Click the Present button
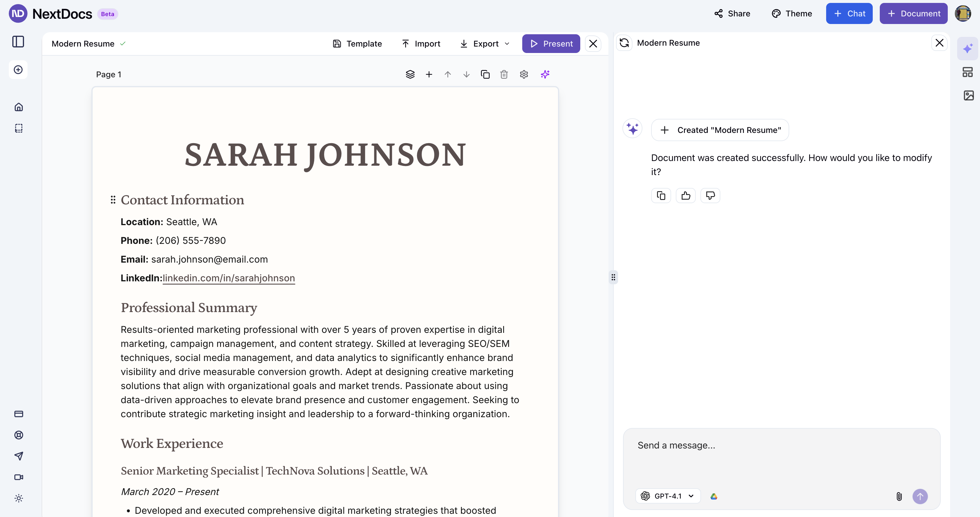 [x=551, y=44]
